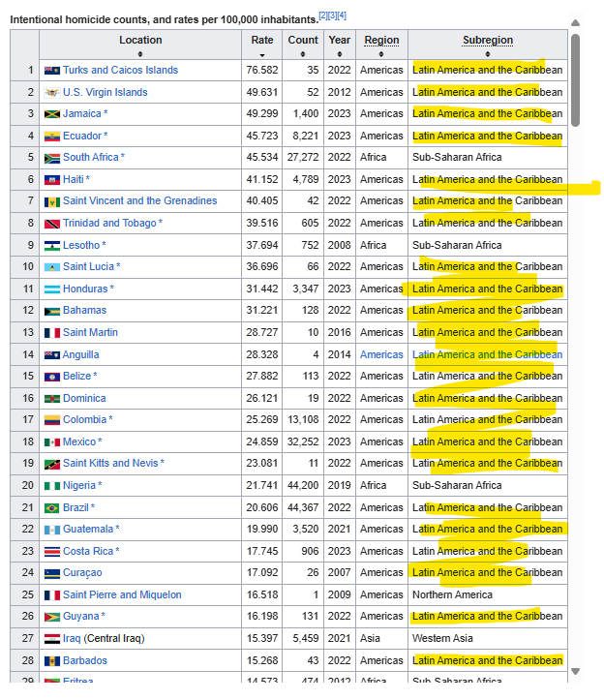
Task: Click the Ecuador flag icon
Action: [51, 137]
